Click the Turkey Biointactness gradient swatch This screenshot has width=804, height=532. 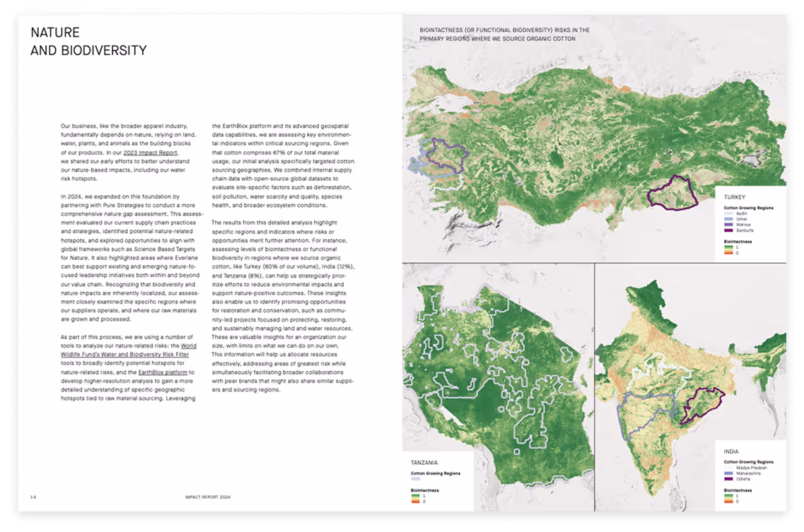[728, 250]
